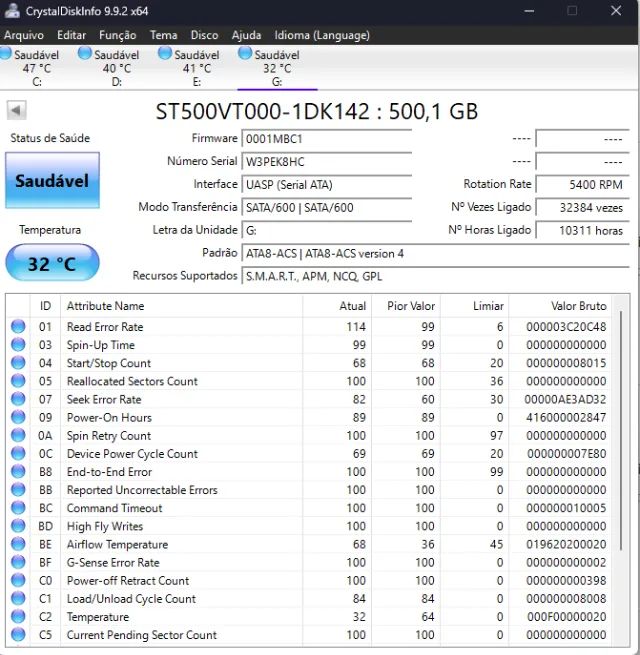Screen dimensions: 640x655
Task: Click the Saudável health status button
Action: point(52,180)
